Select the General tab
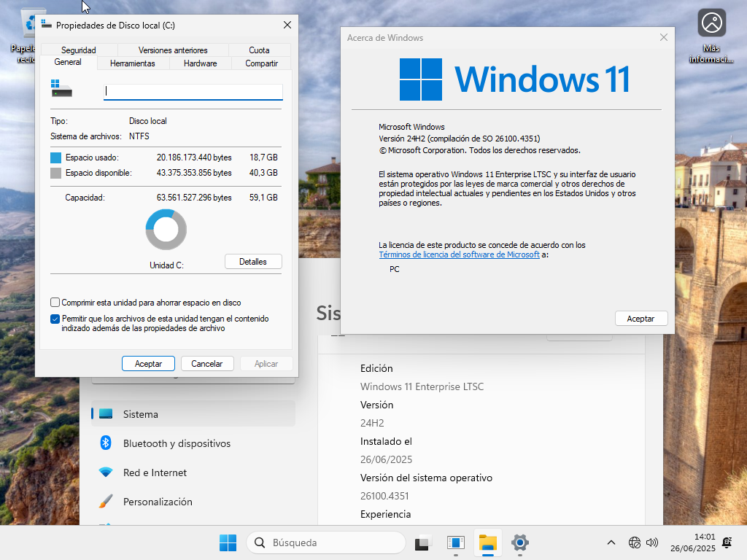 [x=68, y=63]
